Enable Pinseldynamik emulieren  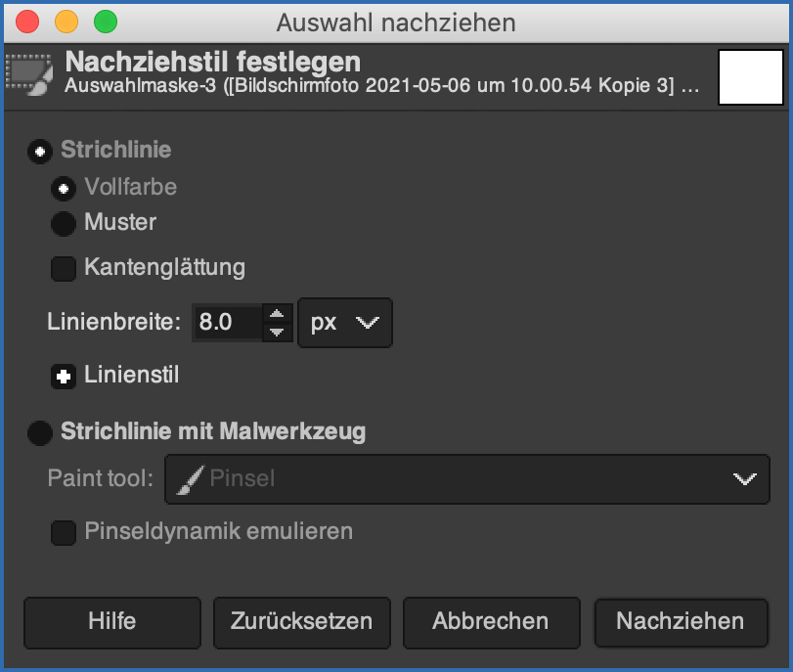(63, 533)
